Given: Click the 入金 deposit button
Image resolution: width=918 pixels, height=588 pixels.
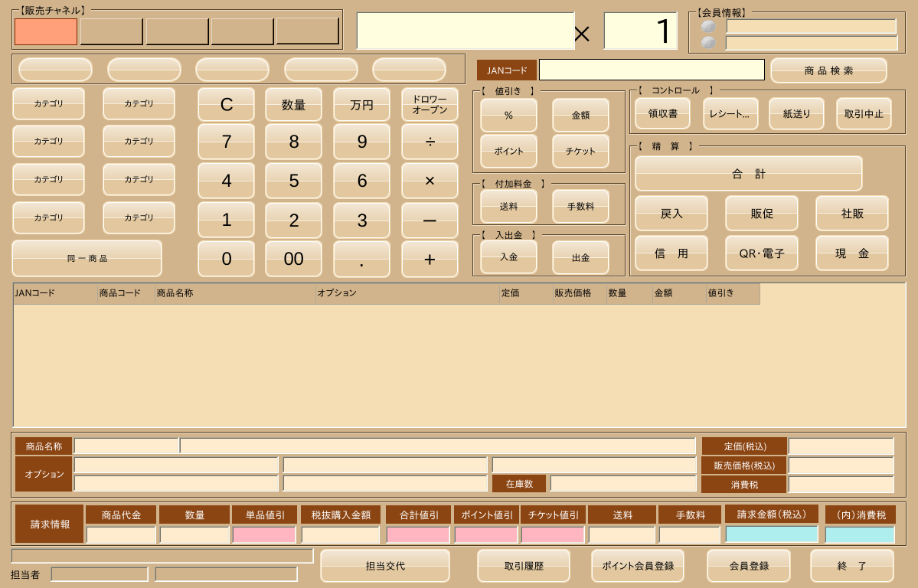Looking at the screenshot, I should point(508,257).
